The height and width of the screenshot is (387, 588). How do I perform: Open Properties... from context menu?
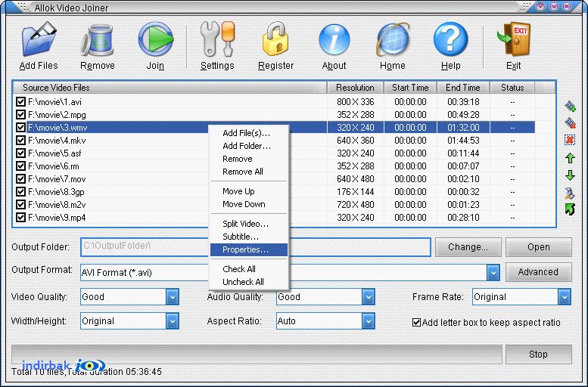click(x=249, y=249)
